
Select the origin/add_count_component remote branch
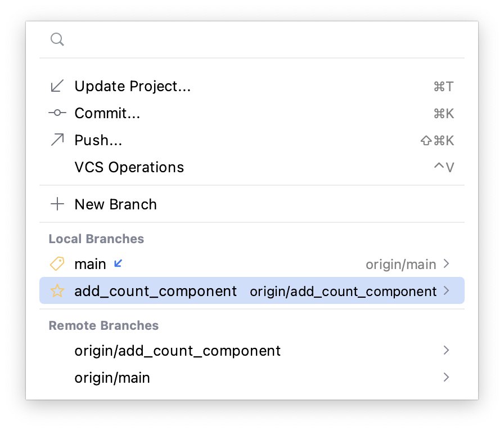[178, 351]
